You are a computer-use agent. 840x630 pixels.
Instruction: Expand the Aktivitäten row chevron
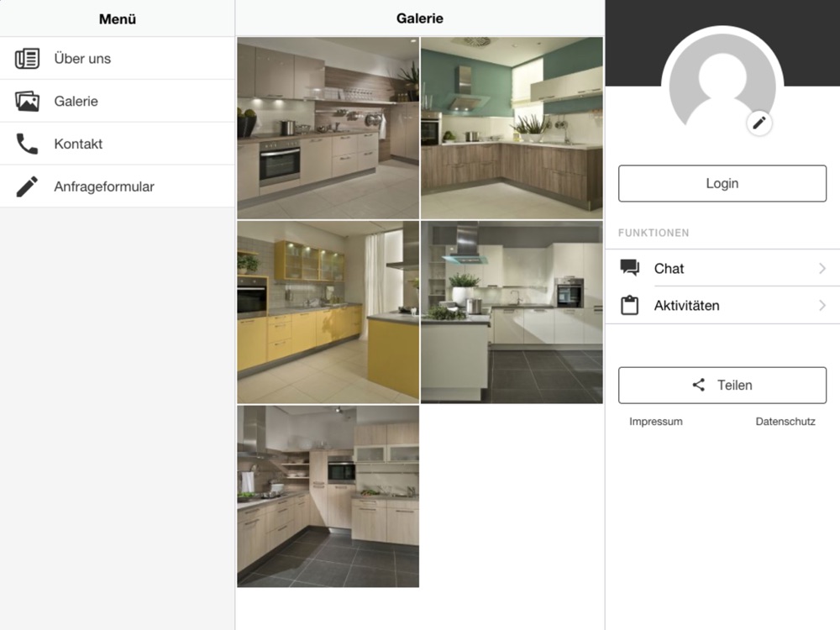click(x=822, y=306)
